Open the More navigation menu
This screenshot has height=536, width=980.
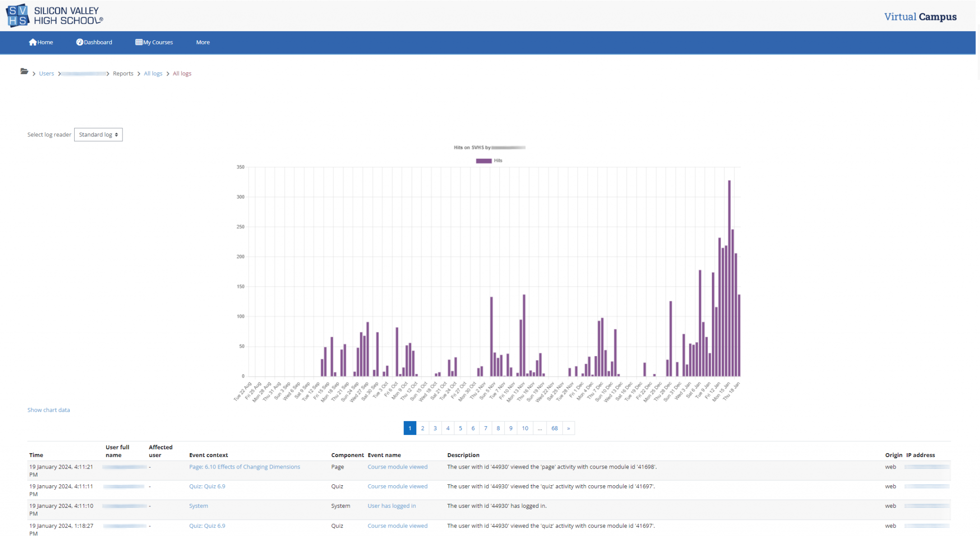coord(202,42)
